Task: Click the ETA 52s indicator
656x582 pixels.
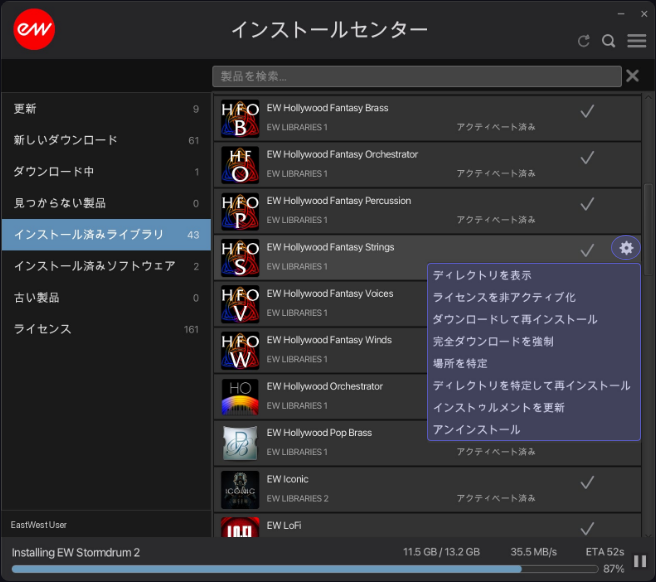Action: [x=605, y=552]
